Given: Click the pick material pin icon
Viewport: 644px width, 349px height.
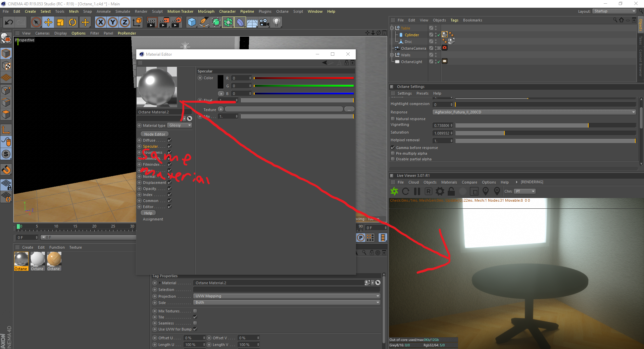Looking at the screenshot, I should 497,191.
